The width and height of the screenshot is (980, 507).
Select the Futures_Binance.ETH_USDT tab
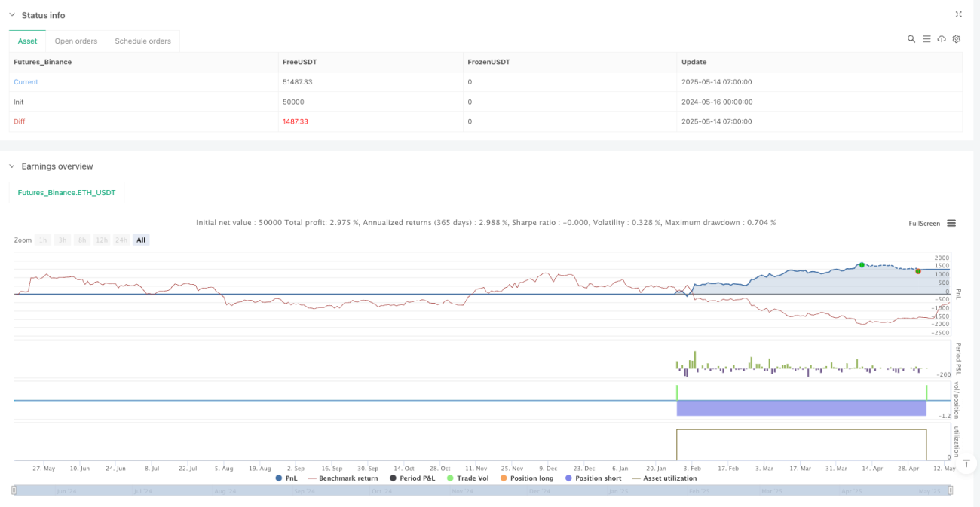pyautogui.click(x=66, y=192)
